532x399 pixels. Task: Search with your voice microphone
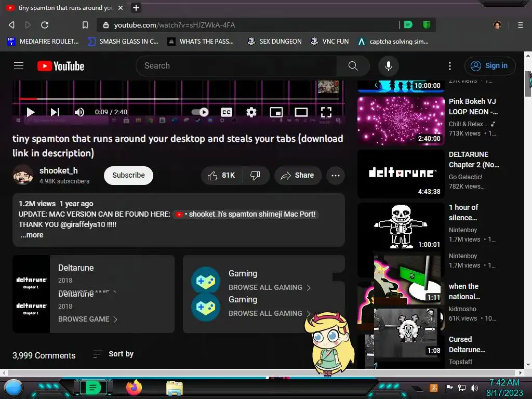point(389,66)
